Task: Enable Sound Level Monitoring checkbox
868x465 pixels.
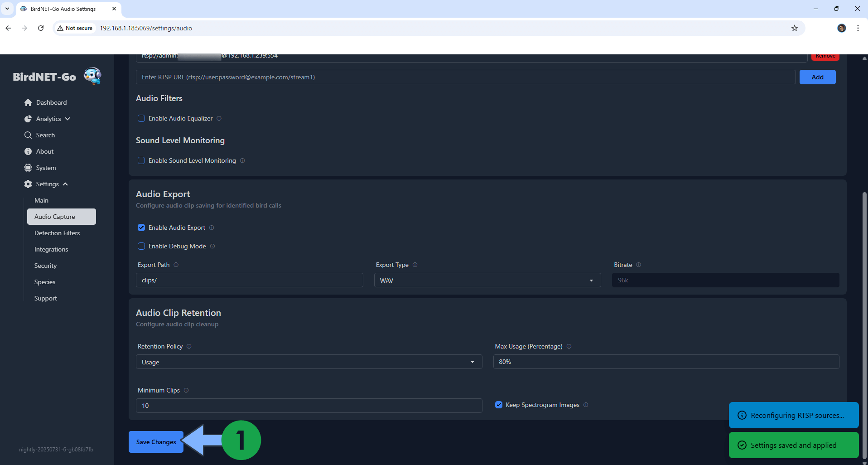Action: (141, 160)
